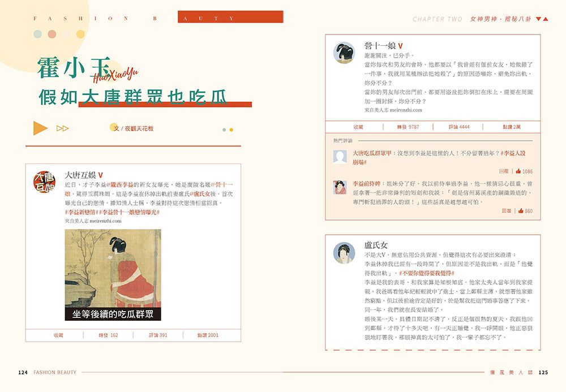Click text 謝謝關注,已分手

point(389,55)
